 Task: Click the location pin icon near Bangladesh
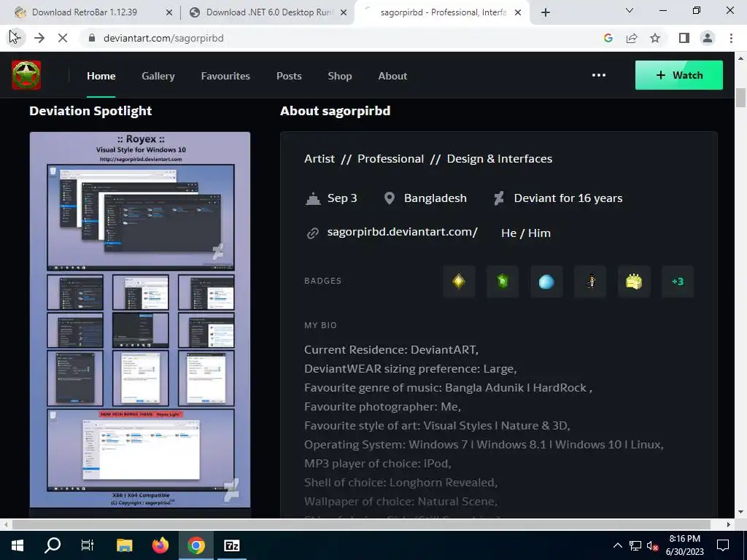click(x=390, y=198)
